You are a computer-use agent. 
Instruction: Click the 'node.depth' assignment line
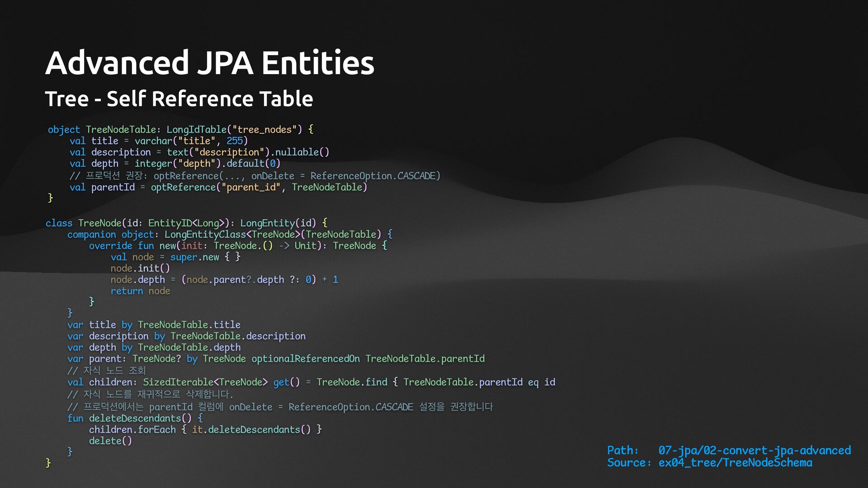point(224,280)
